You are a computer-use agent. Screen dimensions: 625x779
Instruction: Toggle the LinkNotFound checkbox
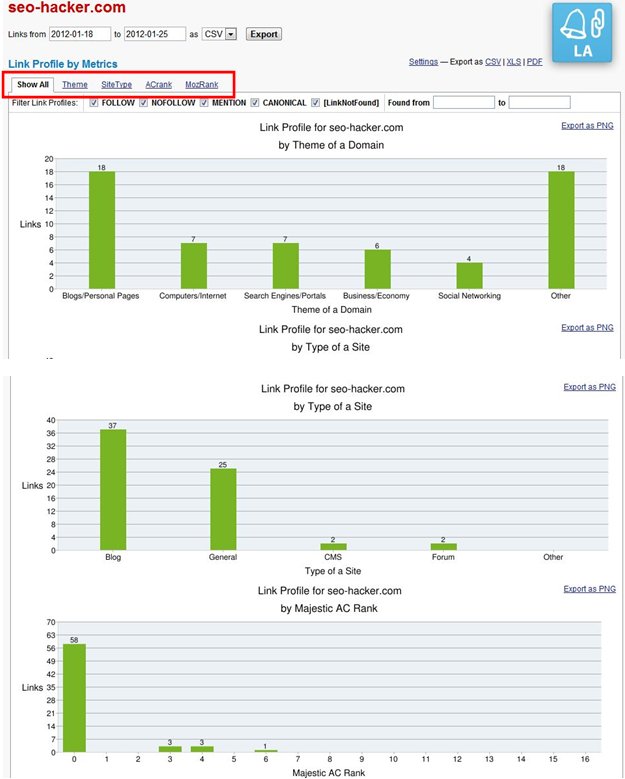coord(316,102)
